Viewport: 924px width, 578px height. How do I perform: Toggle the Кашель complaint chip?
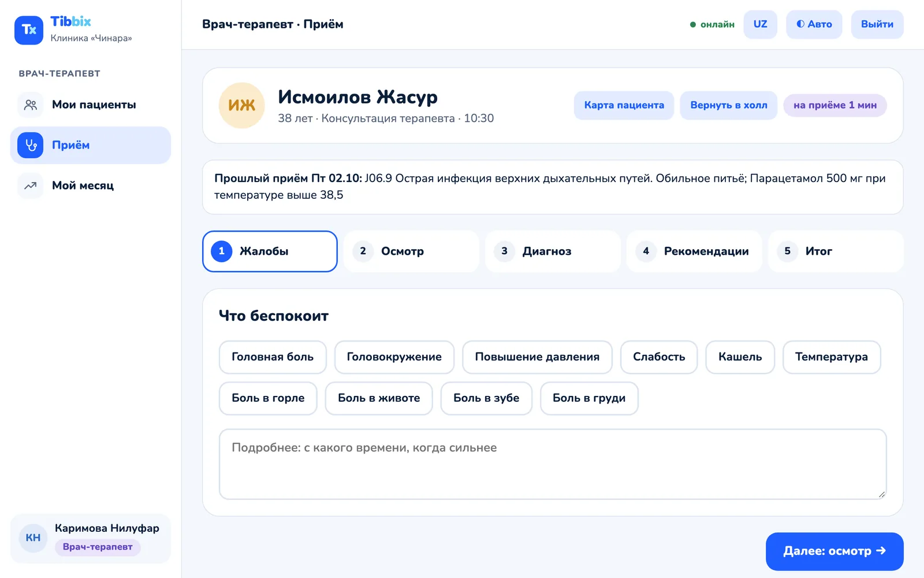[740, 357]
